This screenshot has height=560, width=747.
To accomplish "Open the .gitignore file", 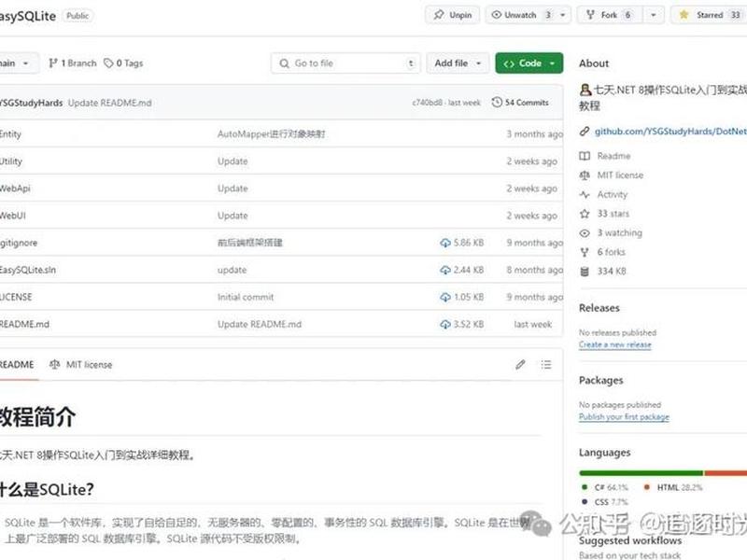I will point(19,243).
